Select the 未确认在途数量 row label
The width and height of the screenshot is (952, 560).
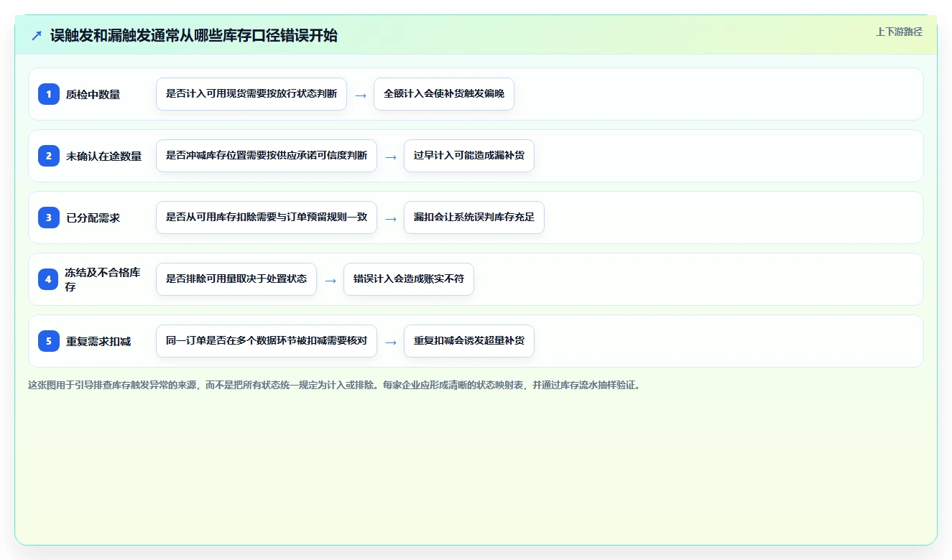click(103, 156)
